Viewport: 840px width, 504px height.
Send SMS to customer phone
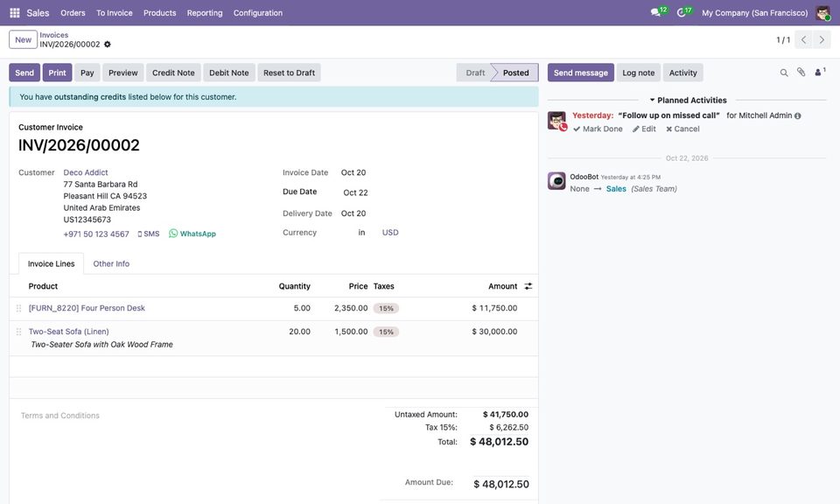tap(149, 234)
